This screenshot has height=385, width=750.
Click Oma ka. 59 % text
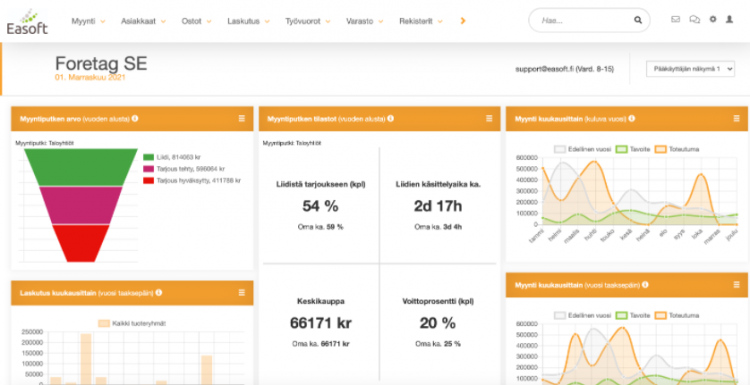coord(320,227)
